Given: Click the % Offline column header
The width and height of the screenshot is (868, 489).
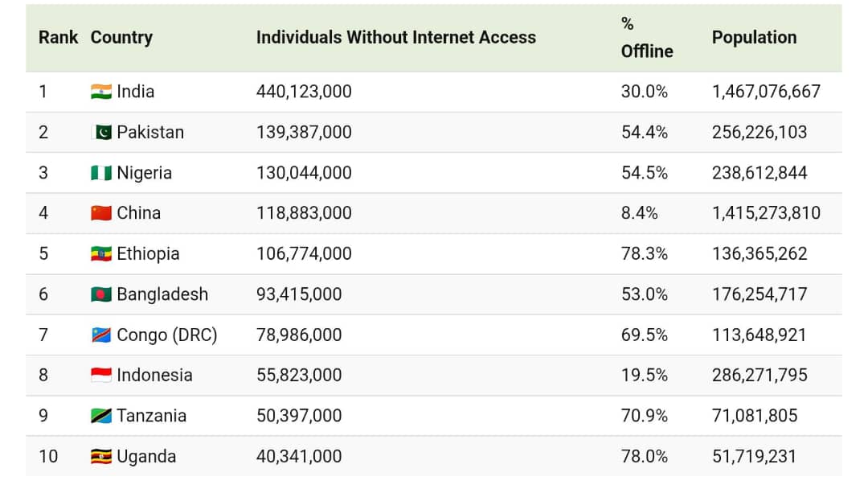Looking at the screenshot, I should pyautogui.click(x=646, y=38).
